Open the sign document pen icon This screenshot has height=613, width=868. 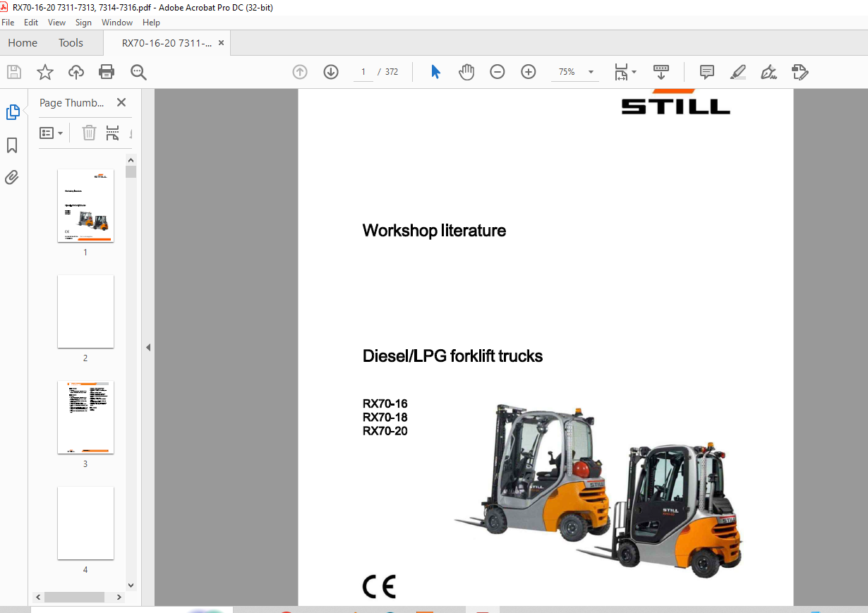pos(769,72)
